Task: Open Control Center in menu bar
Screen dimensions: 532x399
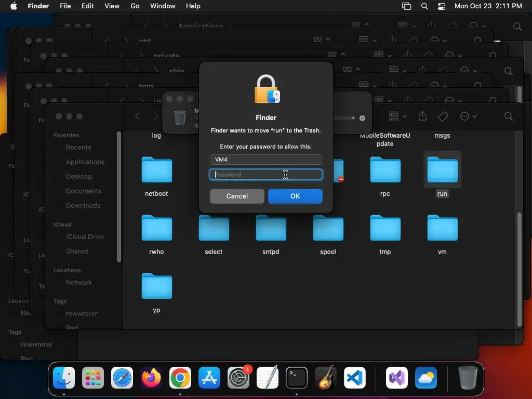Action: (x=442, y=6)
